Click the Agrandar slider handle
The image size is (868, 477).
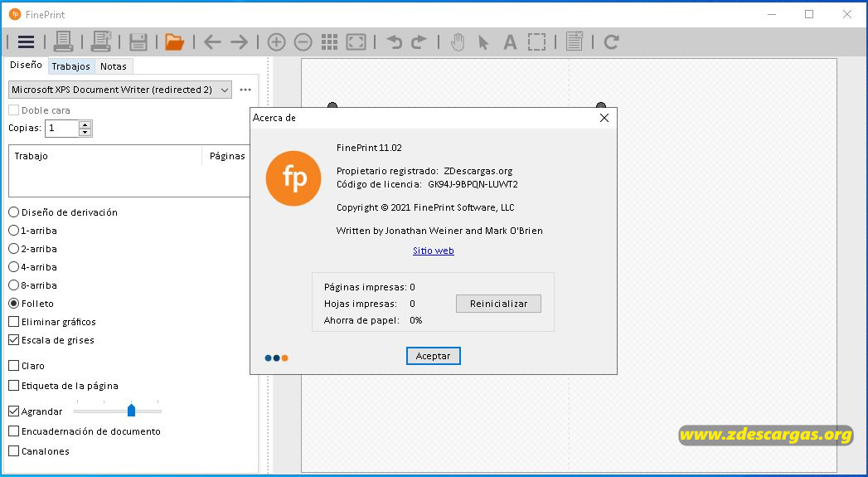[x=131, y=411]
